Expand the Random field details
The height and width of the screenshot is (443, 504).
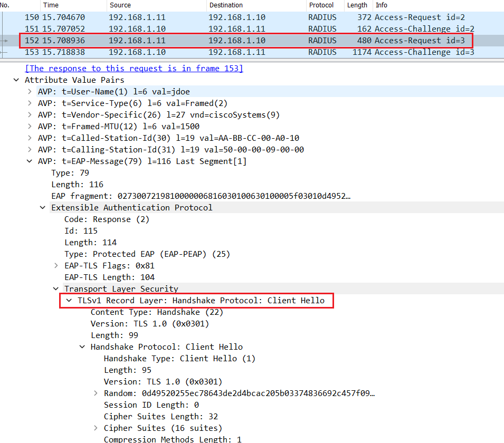point(96,393)
